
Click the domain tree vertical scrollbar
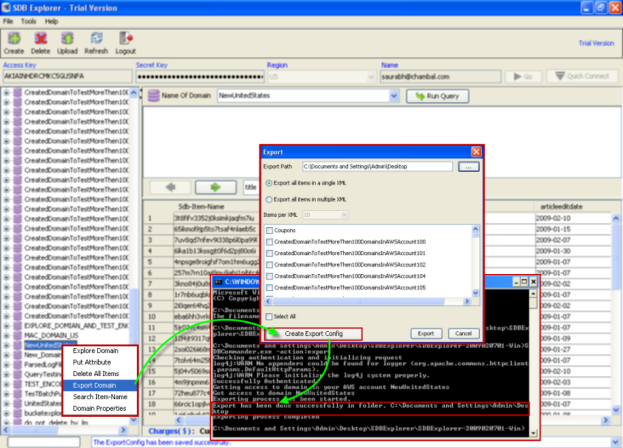point(134,257)
